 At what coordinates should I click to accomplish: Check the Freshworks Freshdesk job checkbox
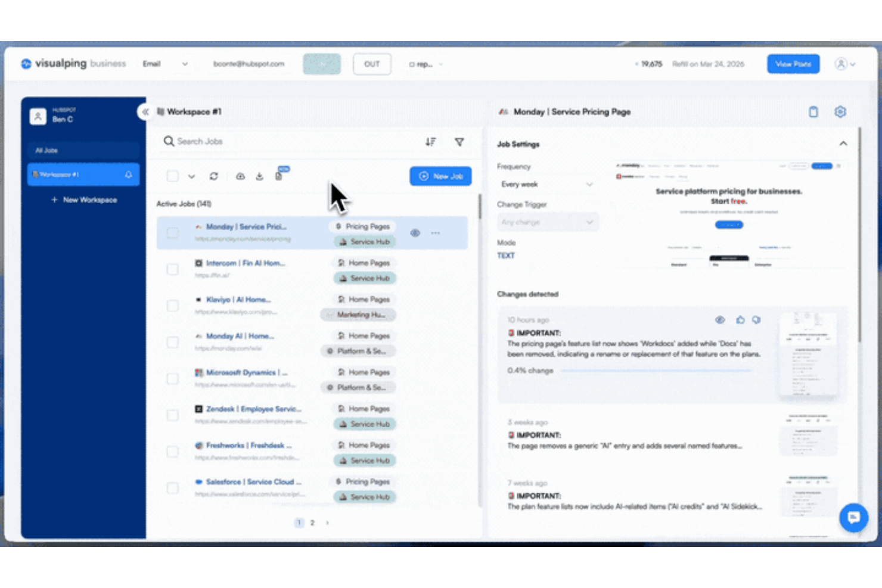(173, 451)
